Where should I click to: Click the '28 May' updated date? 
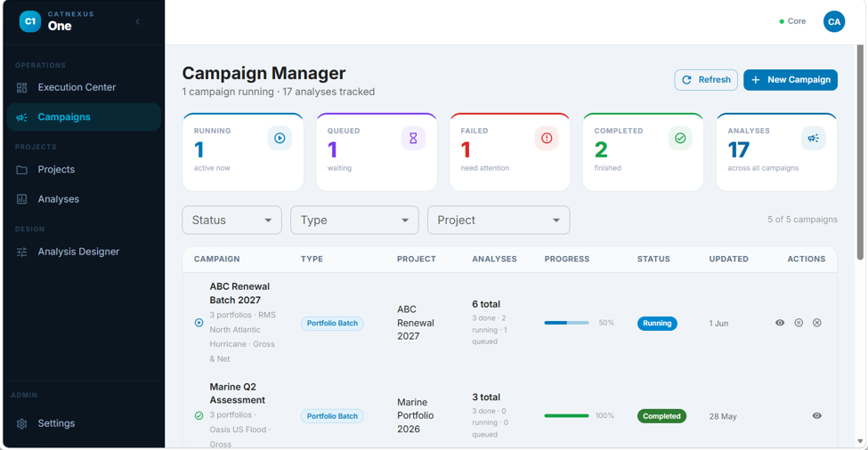[723, 416]
